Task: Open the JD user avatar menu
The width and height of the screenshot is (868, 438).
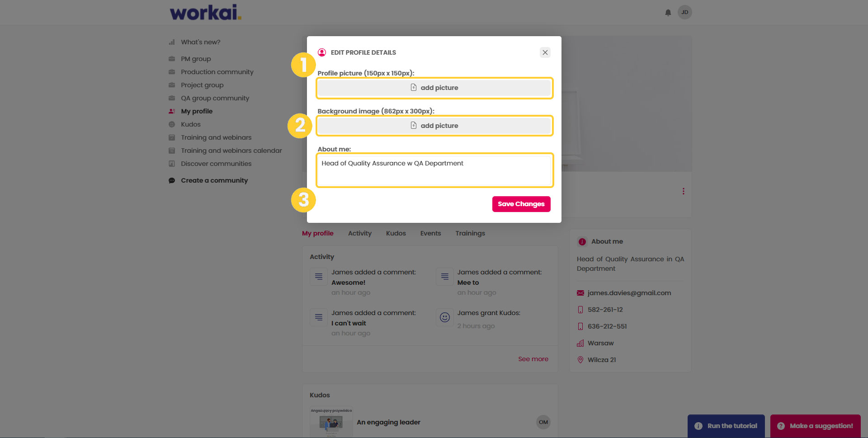Action: point(684,12)
